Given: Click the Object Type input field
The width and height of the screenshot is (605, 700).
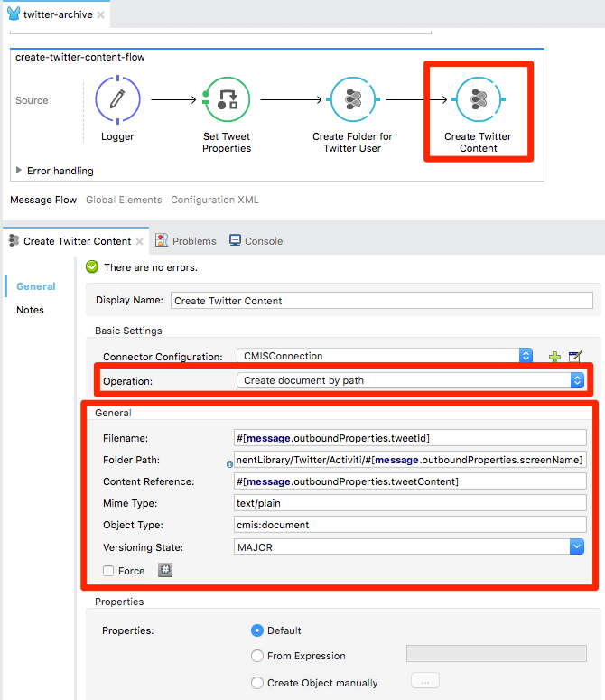Looking at the screenshot, I should click(x=410, y=525).
